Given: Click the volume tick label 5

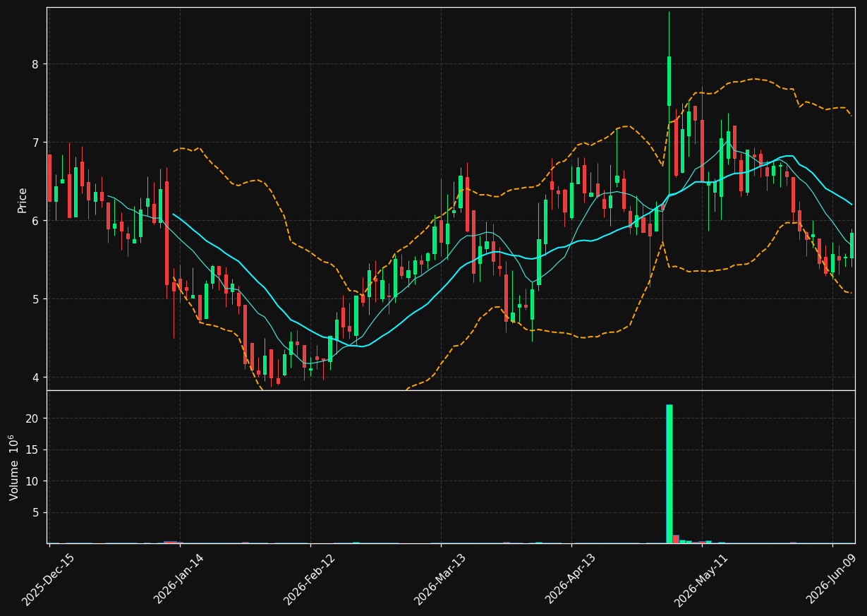Looking at the screenshot, I should coord(36,513).
